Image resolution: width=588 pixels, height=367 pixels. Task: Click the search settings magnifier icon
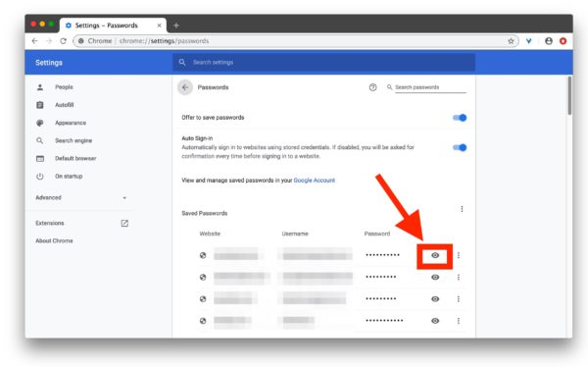coord(182,63)
